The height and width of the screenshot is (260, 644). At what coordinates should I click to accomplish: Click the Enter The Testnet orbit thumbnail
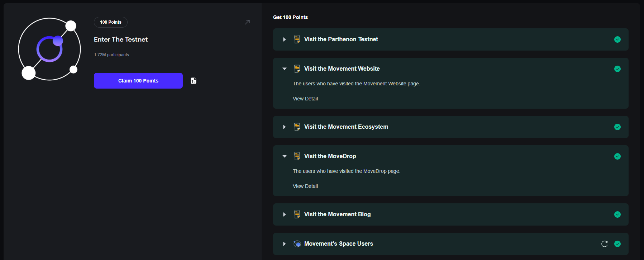(x=49, y=49)
